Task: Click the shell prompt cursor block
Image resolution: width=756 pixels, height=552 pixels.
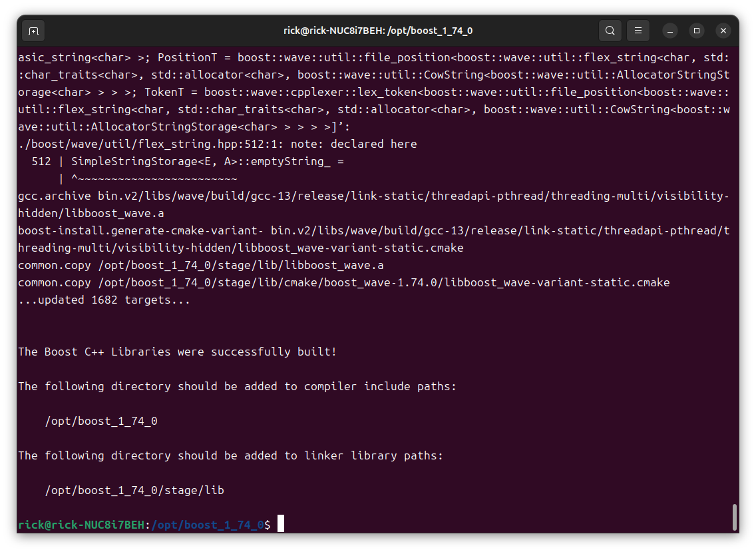Action: pyautogui.click(x=281, y=524)
